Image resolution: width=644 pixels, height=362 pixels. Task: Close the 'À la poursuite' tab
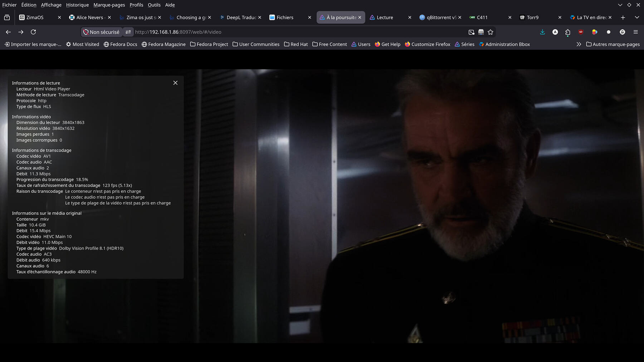(360, 18)
